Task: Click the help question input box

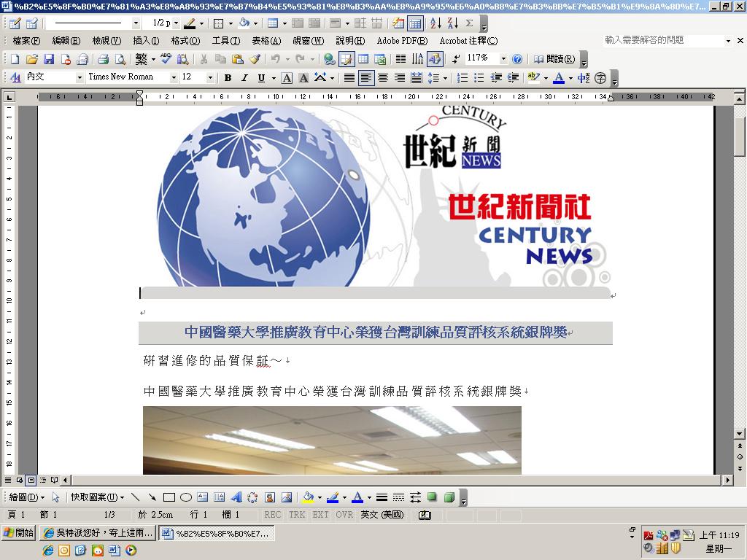Action: coord(663,41)
